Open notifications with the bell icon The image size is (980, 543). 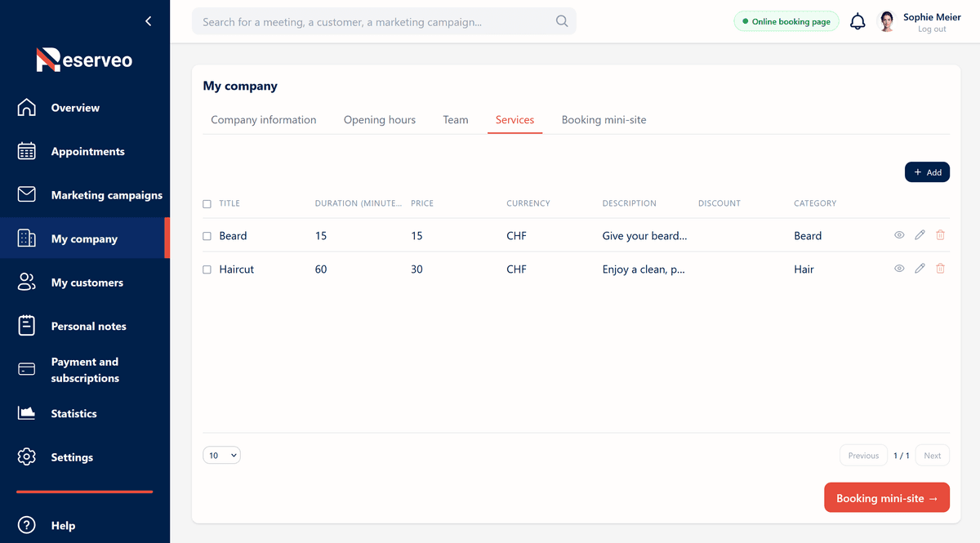pyautogui.click(x=857, y=22)
